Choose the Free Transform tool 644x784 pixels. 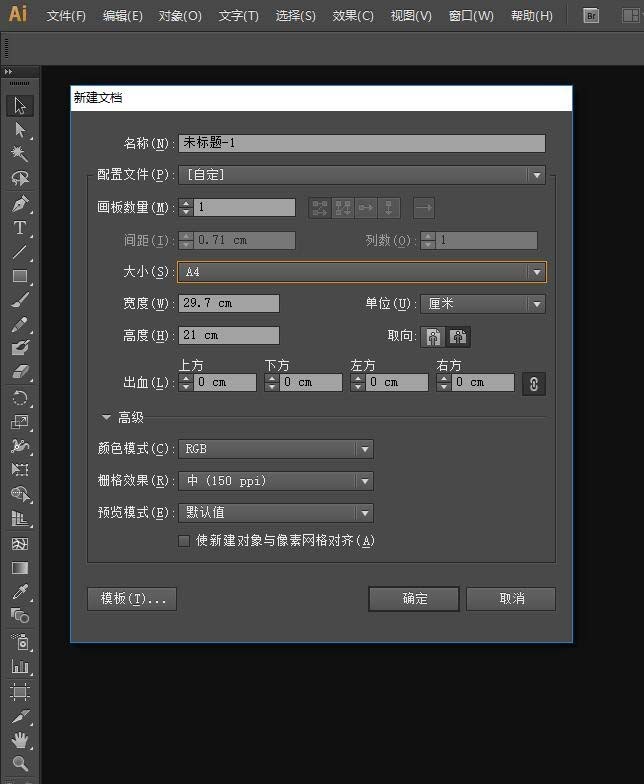point(20,470)
